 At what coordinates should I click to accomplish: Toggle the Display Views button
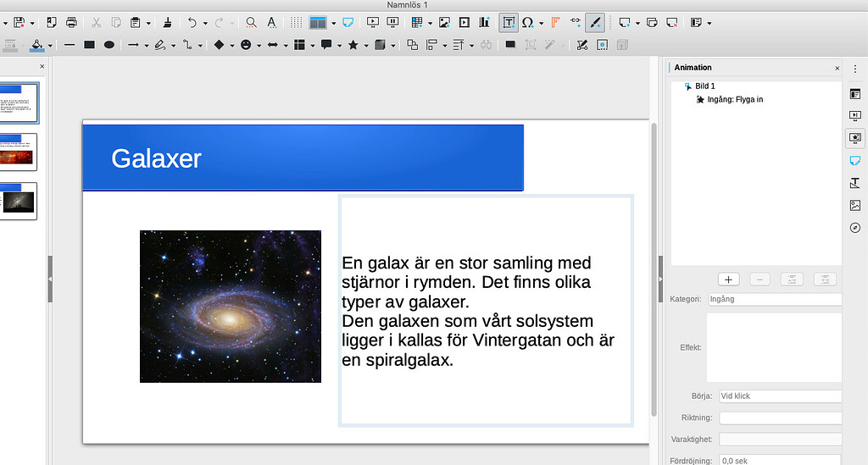(x=318, y=23)
